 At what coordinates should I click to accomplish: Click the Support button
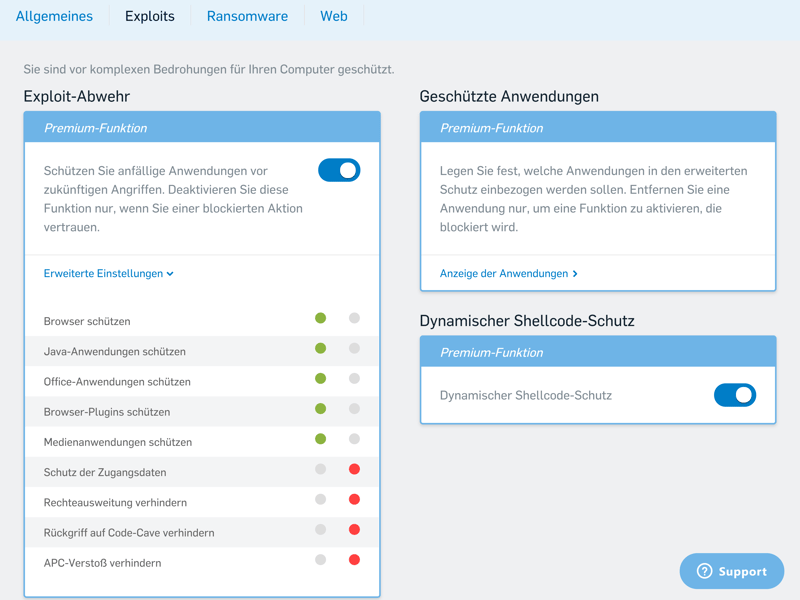(732, 571)
